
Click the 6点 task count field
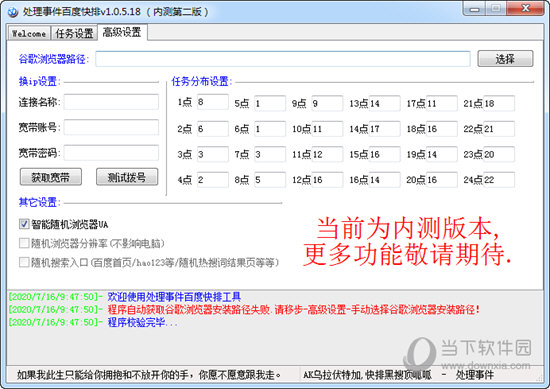pyautogui.click(x=270, y=129)
